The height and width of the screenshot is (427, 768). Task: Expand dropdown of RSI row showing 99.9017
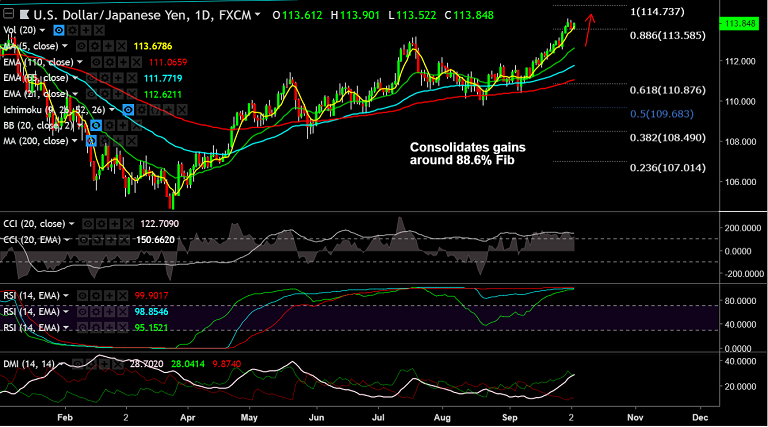pyautogui.click(x=66, y=296)
